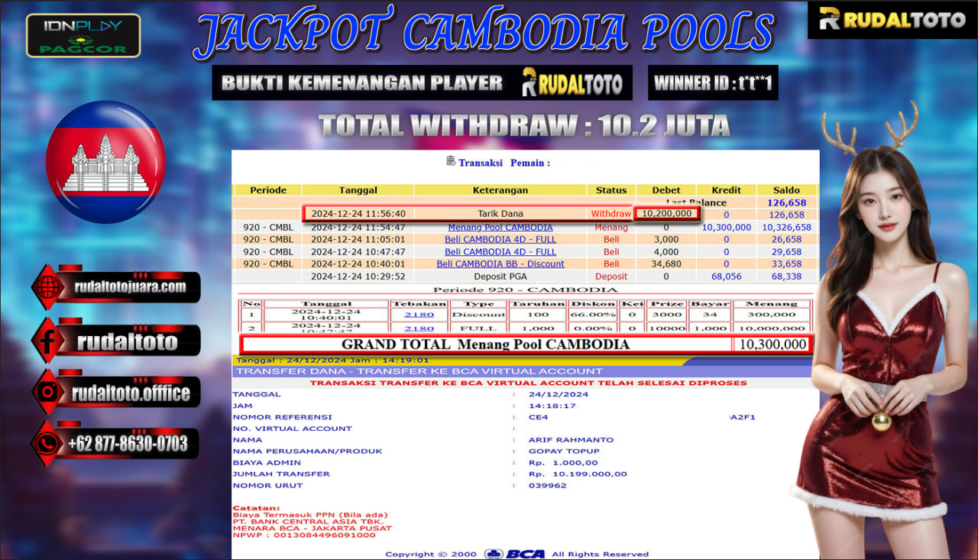Screen dimensions: 978x560
Task: Click the TOTAL WITHDRAW : 10.2 JUTA heading
Action: (x=524, y=125)
